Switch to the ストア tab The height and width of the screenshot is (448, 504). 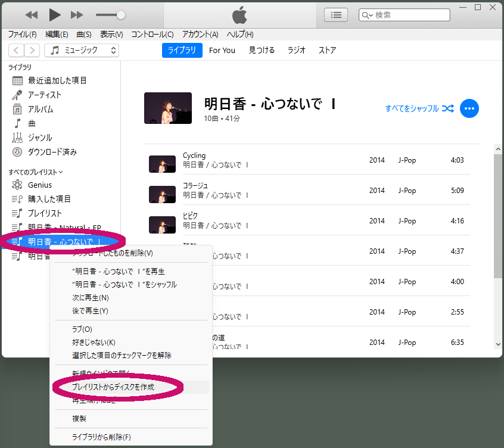(327, 50)
